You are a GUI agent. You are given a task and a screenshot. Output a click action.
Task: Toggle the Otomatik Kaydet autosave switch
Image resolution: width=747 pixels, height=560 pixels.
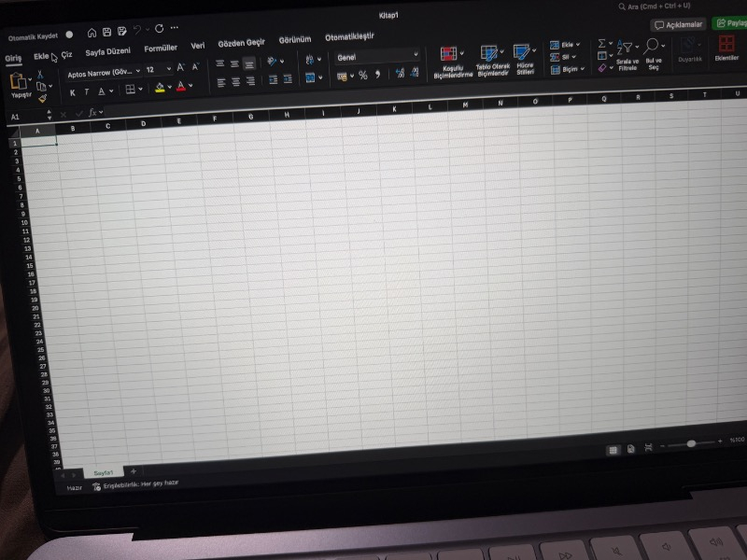[69, 35]
